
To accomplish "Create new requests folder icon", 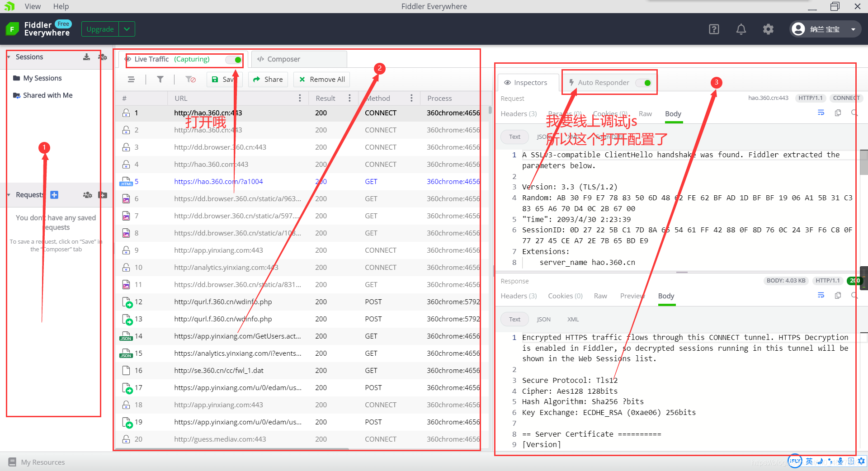I will coord(103,195).
